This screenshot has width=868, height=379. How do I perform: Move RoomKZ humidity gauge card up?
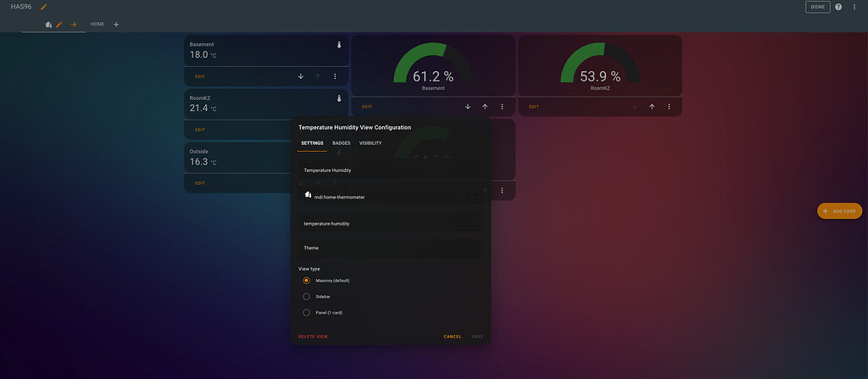652,106
